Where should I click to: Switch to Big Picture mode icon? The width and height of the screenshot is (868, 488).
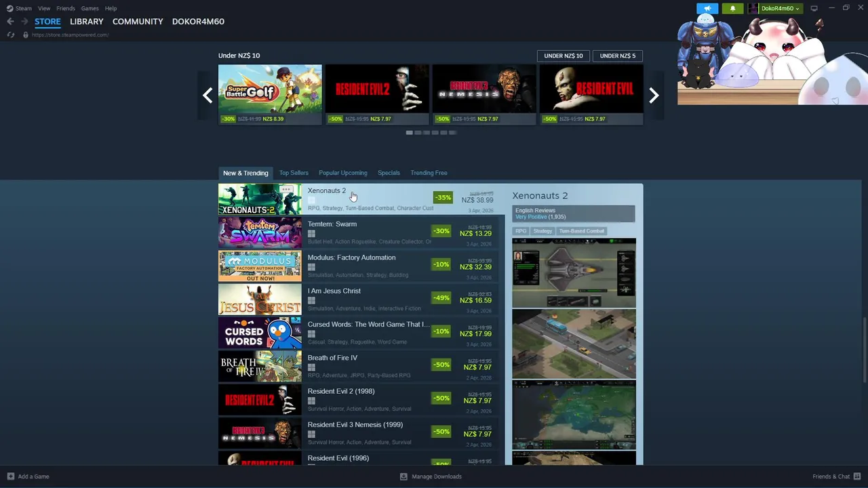click(814, 8)
